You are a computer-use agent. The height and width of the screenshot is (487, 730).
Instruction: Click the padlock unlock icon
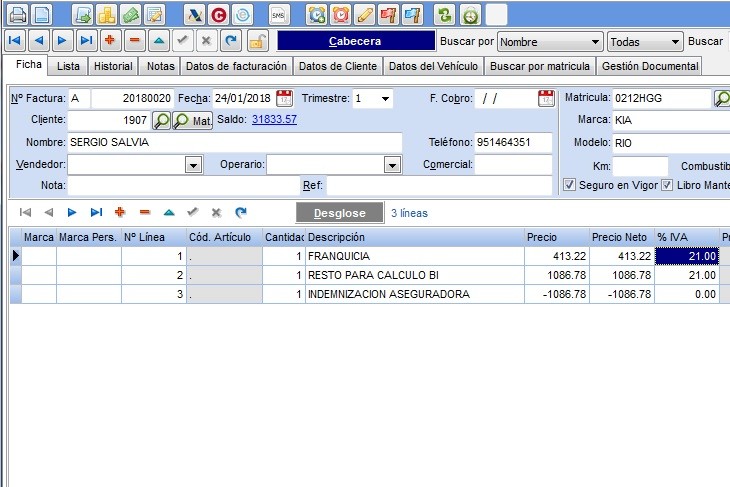click(257, 41)
